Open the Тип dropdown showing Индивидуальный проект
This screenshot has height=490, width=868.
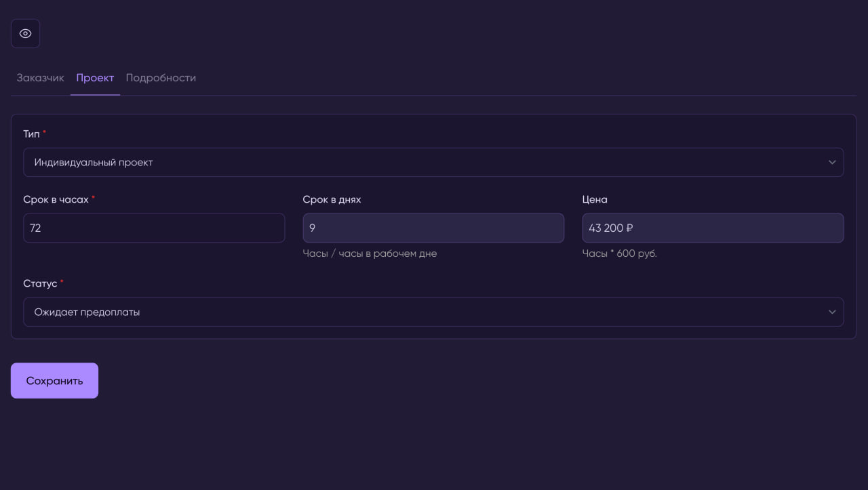click(x=420, y=163)
